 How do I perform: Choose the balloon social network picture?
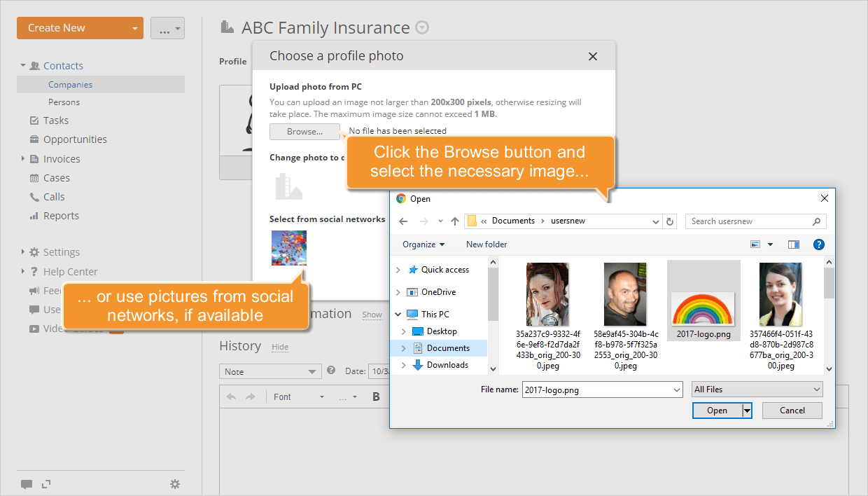288,248
